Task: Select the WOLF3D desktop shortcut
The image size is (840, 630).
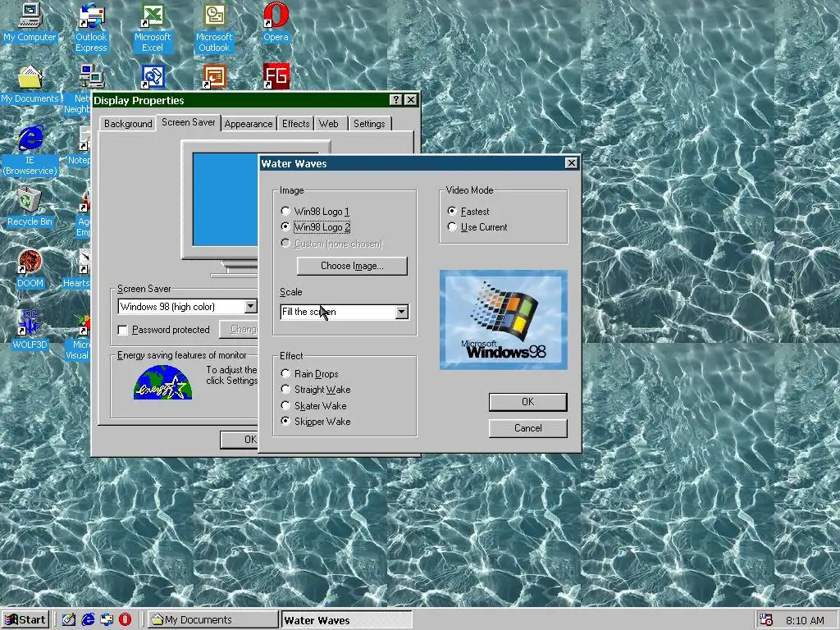Action: point(30,330)
